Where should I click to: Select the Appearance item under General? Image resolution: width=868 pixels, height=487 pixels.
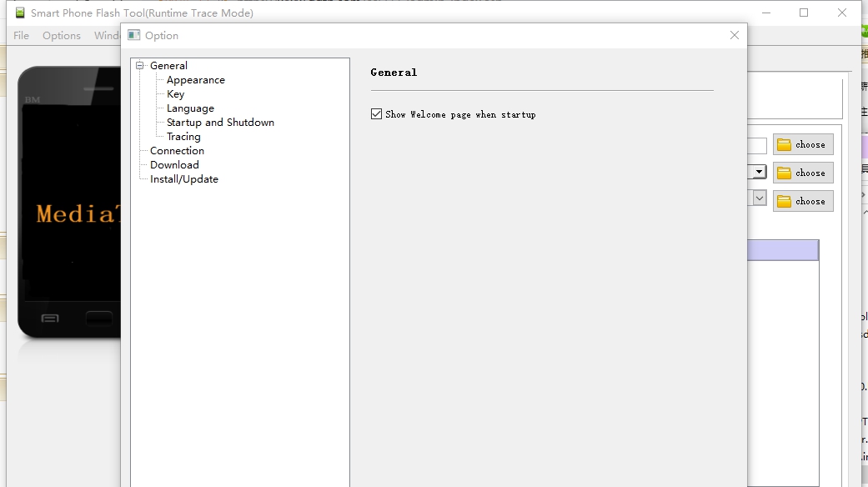tap(196, 80)
